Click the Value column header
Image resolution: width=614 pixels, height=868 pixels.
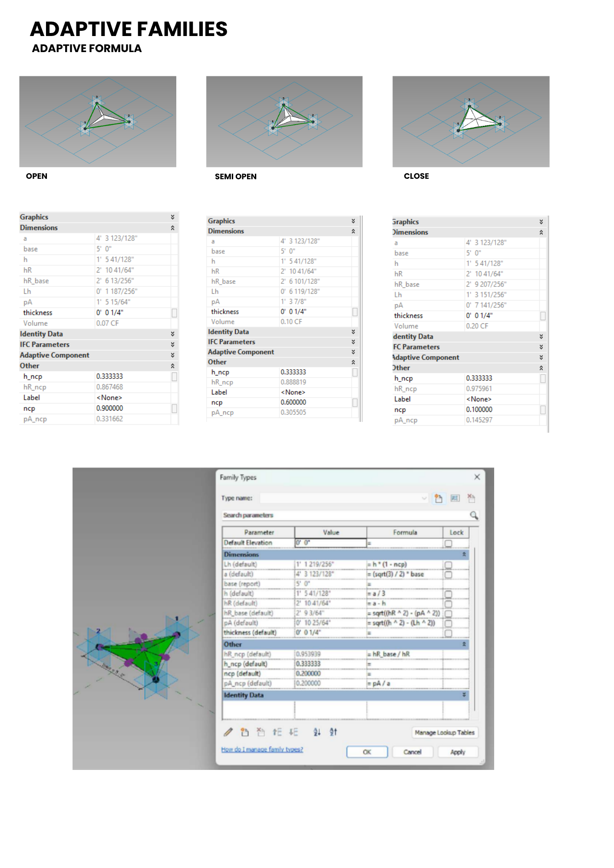[331, 533]
